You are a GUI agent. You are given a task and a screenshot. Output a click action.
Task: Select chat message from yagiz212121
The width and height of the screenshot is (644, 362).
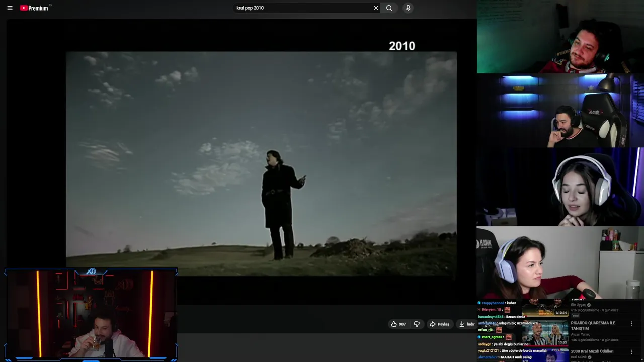click(x=513, y=350)
